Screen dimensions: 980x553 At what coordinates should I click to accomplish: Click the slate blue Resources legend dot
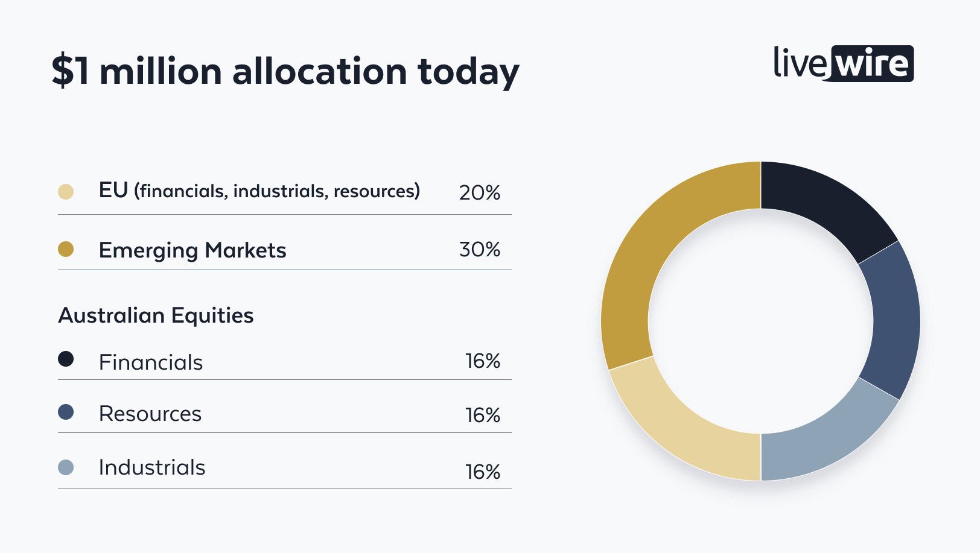tap(66, 412)
